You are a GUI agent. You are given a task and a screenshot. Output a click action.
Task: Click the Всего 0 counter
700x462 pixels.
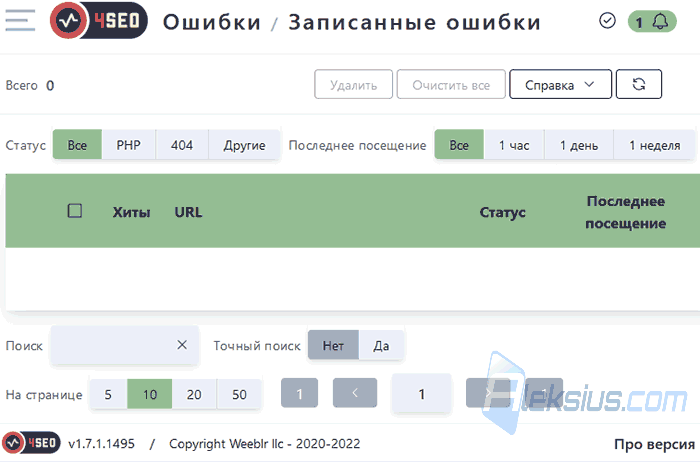click(x=29, y=85)
